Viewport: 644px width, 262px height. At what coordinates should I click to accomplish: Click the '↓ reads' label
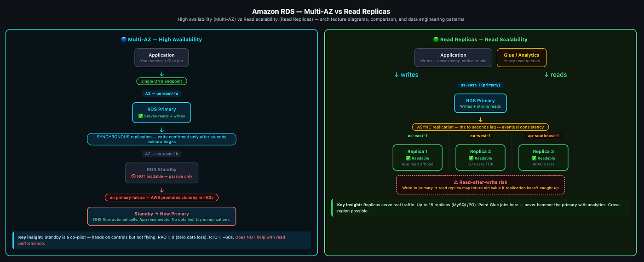pyautogui.click(x=555, y=75)
